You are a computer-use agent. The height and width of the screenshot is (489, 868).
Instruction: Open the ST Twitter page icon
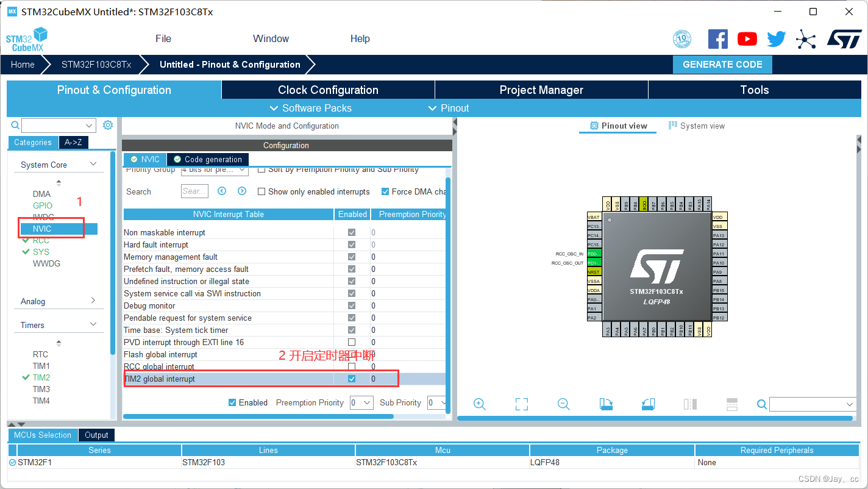(777, 39)
